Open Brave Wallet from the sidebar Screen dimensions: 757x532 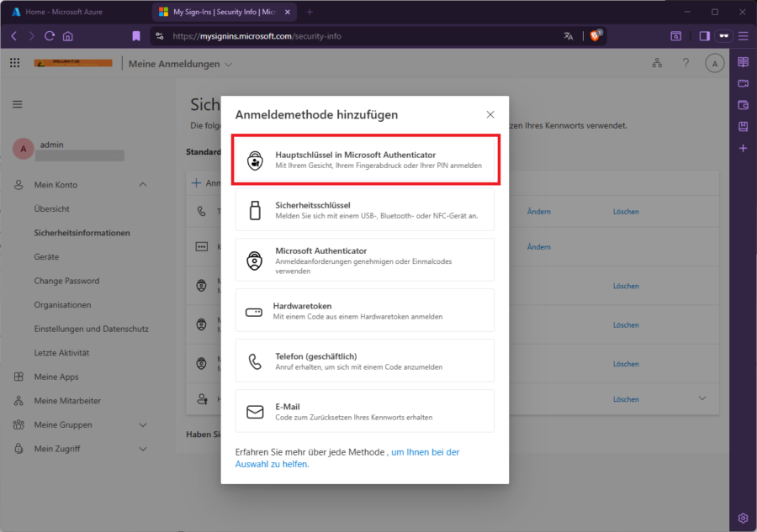(743, 104)
